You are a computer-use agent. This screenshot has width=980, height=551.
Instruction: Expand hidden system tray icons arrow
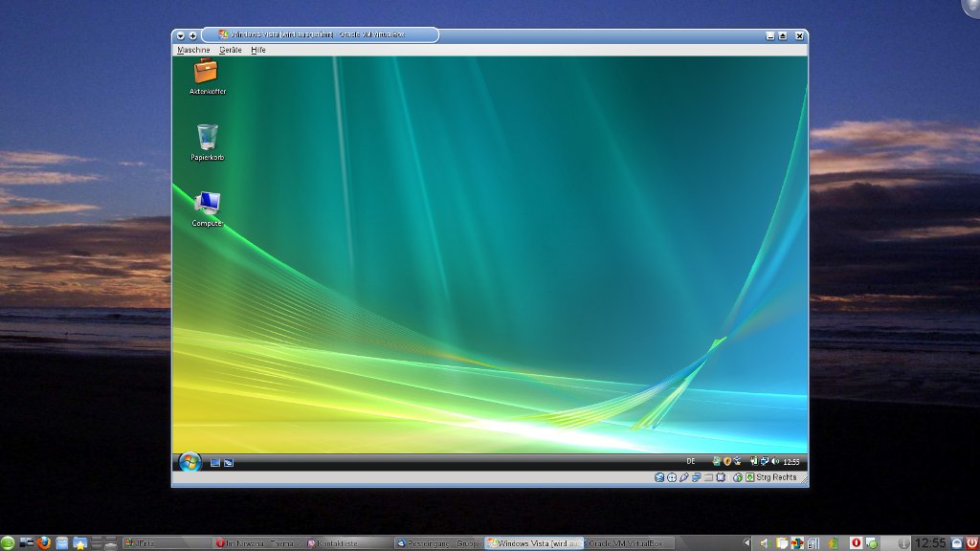click(x=746, y=543)
